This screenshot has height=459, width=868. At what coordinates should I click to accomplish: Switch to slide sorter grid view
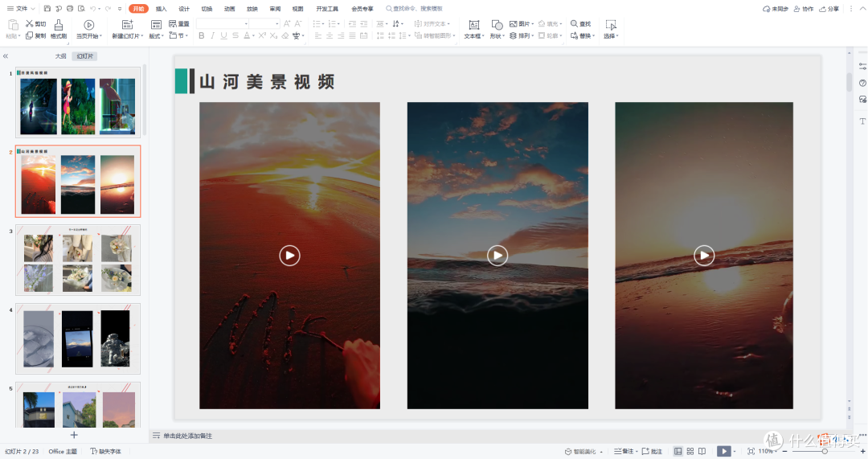690,451
